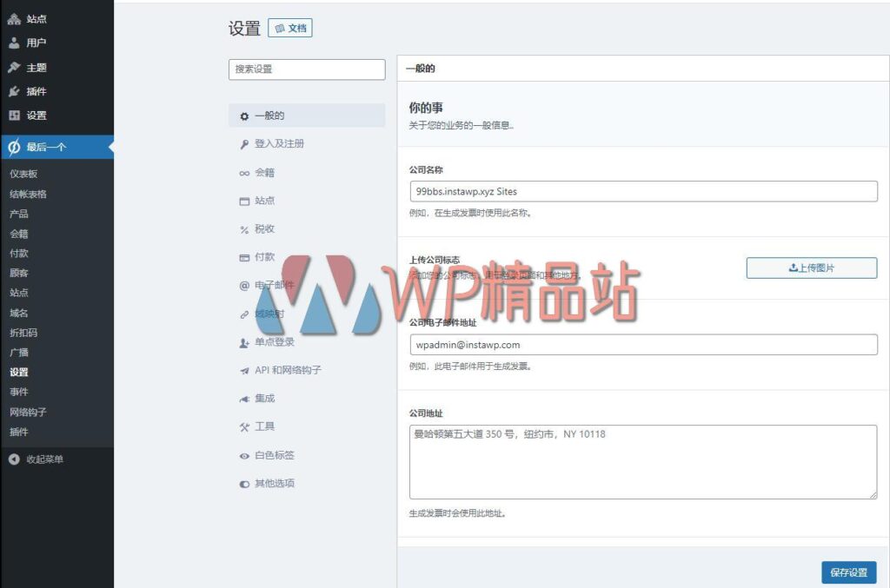Click the infinity icon beside 会籍

pos(244,171)
